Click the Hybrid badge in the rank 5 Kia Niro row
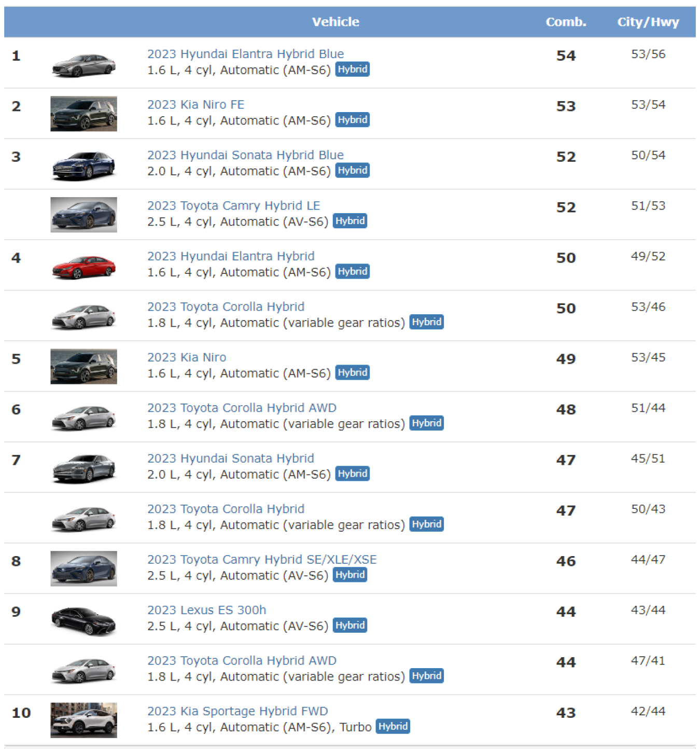 [x=353, y=373]
